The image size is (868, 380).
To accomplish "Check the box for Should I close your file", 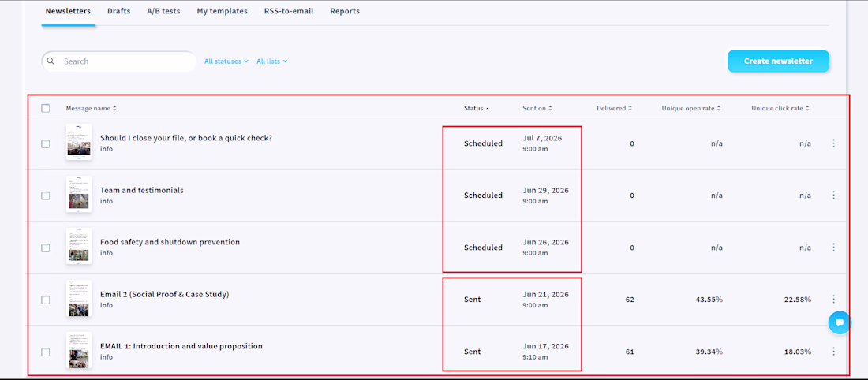I will [x=46, y=143].
